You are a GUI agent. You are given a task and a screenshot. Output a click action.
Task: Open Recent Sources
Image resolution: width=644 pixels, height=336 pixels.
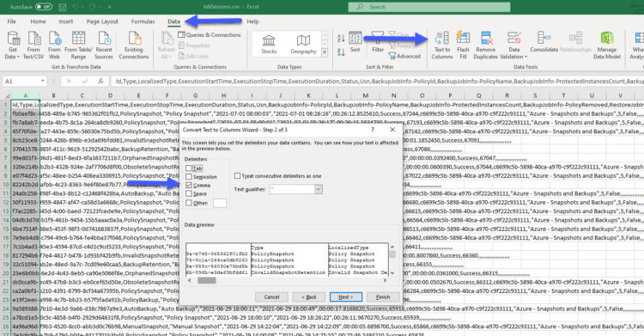click(104, 45)
